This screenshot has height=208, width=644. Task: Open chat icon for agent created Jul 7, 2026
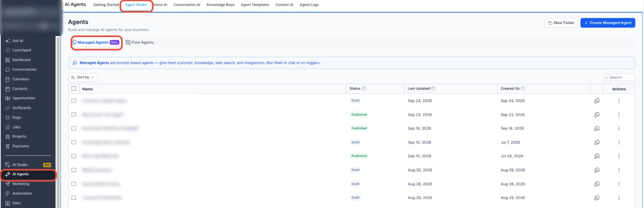(x=597, y=142)
